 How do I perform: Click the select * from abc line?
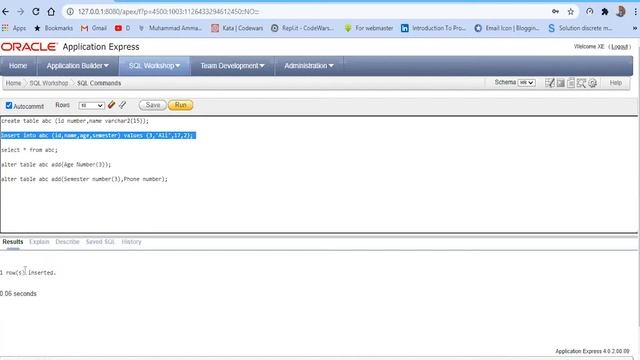pos(29,150)
